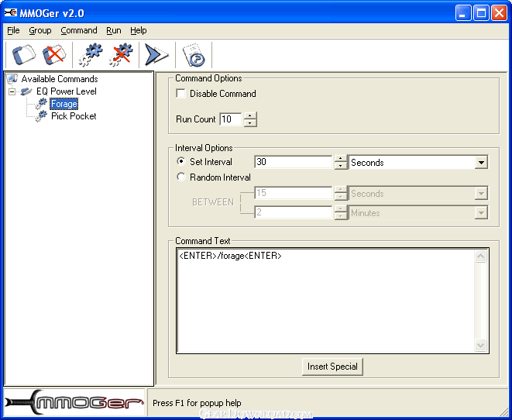This screenshot has height=420, width=512.
Task: Close the MMOGer window
Action: [499, 13]
